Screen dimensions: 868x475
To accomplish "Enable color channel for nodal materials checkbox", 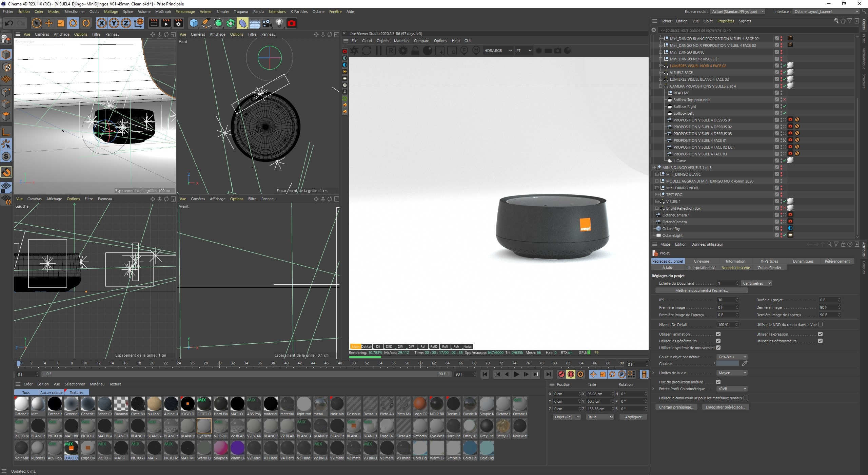I will click(746, 398).
